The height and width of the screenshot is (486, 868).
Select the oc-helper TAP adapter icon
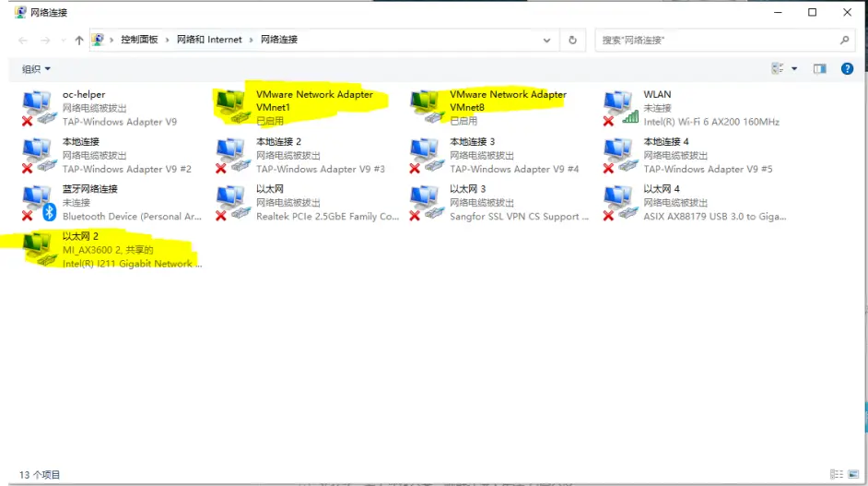(38, 107)
